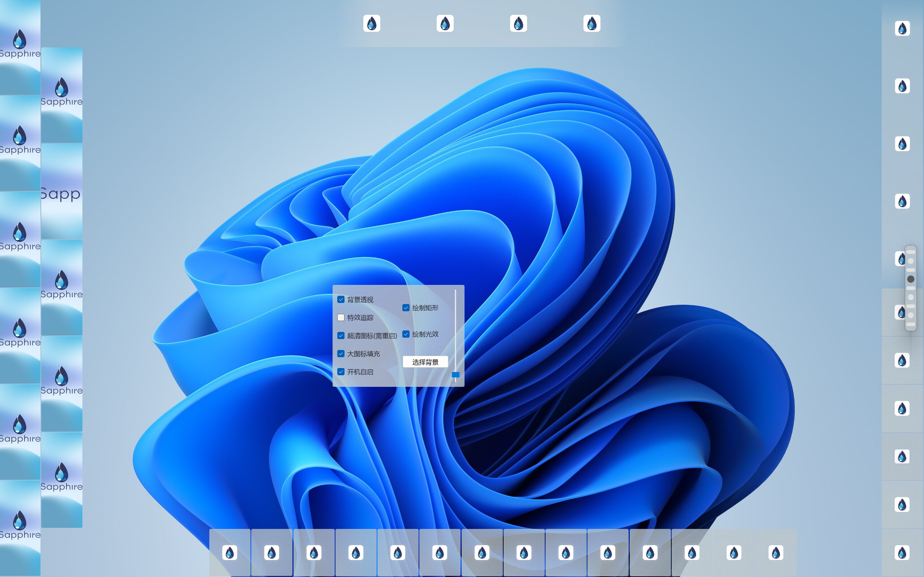
Task: Uncheck 超清图标(需重启)
Action: pos(341,335)
